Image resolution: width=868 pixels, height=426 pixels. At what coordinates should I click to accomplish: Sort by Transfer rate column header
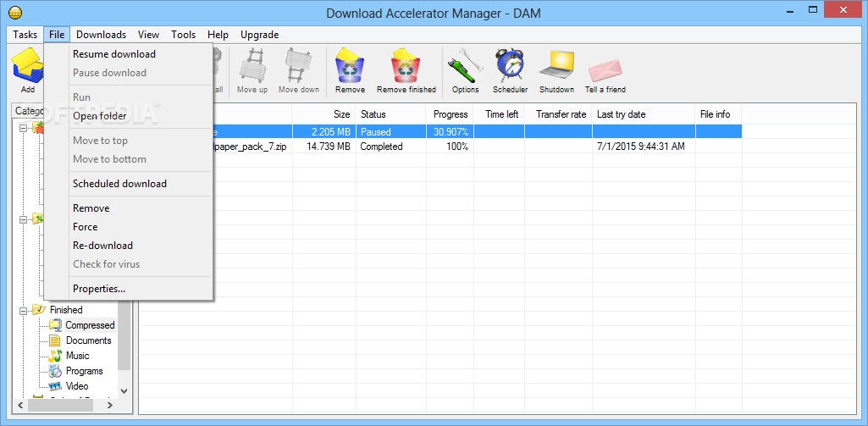point(559,114)
